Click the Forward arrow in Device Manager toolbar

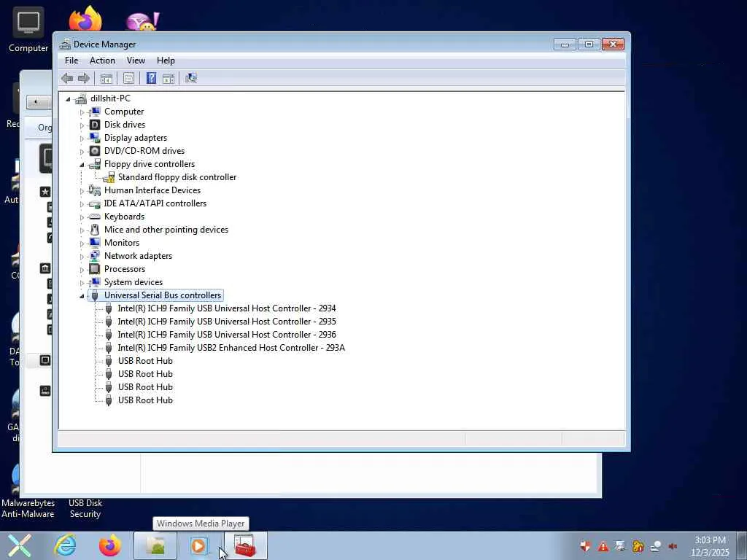[x=84, y=78]
